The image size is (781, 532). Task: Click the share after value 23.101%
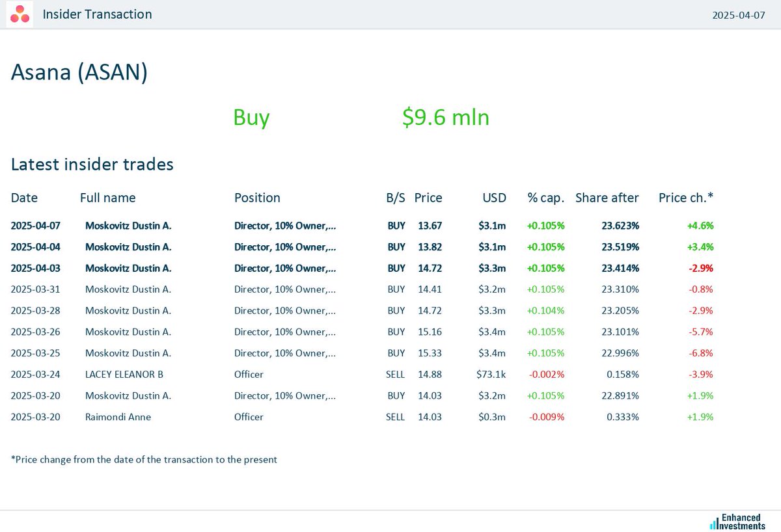621,332
